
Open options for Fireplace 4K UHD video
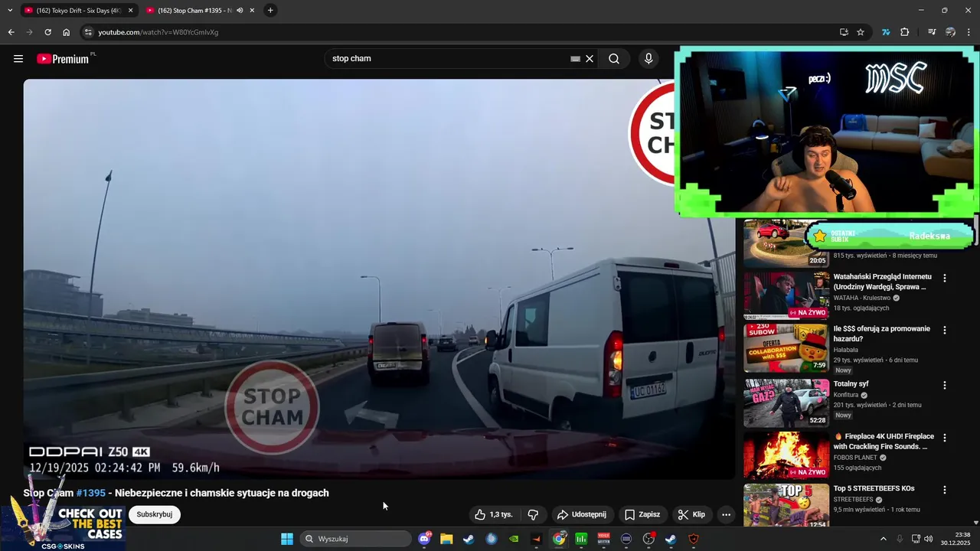click(x=945, y=438)
